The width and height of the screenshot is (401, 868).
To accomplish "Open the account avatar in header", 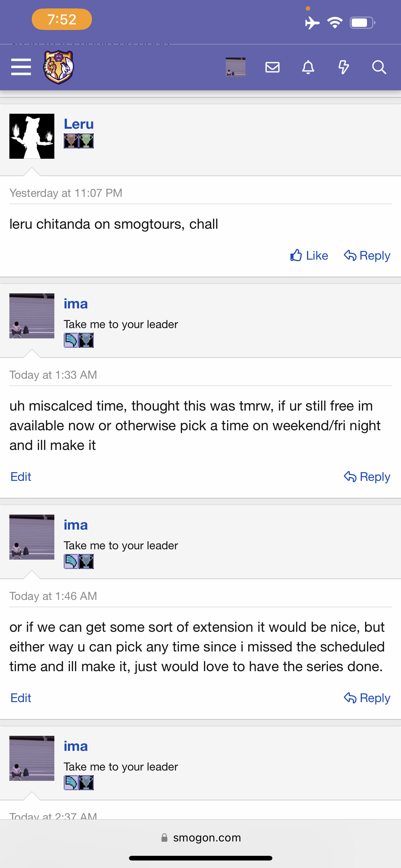I will point(235,67).
